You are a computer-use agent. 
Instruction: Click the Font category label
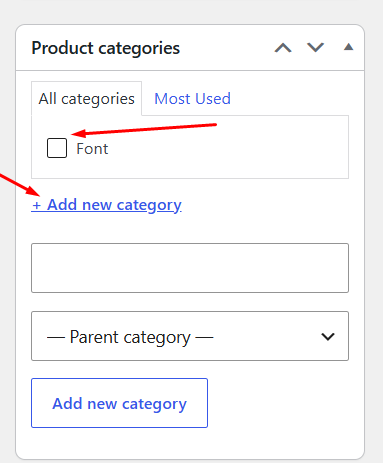tap(92, 149)
